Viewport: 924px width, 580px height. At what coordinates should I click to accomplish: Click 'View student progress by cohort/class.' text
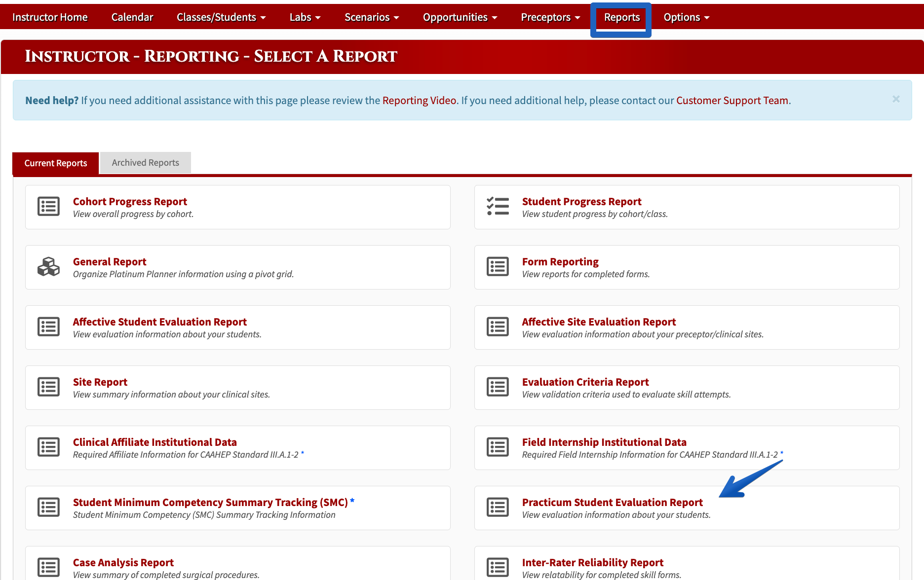595,214
